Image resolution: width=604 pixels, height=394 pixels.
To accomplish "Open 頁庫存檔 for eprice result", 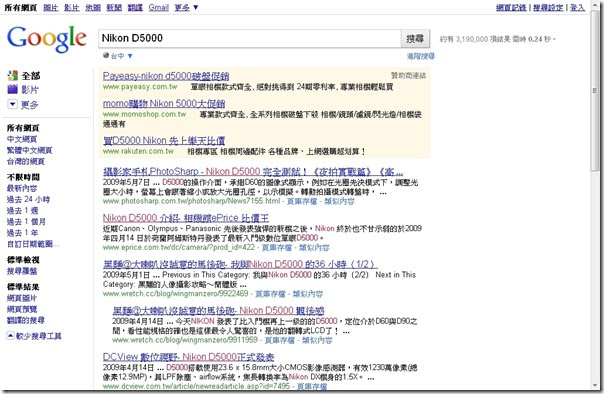I will coord(277,248).
